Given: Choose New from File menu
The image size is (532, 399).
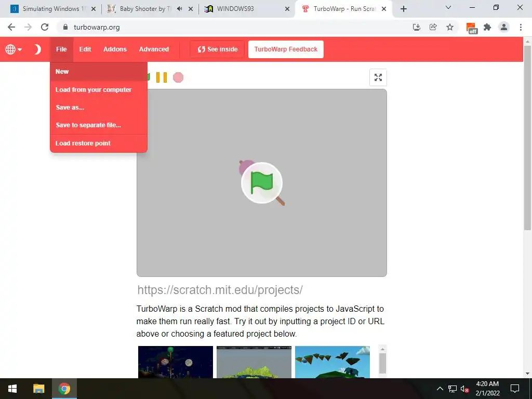Looking at the screenshot, I should [99, 72].
